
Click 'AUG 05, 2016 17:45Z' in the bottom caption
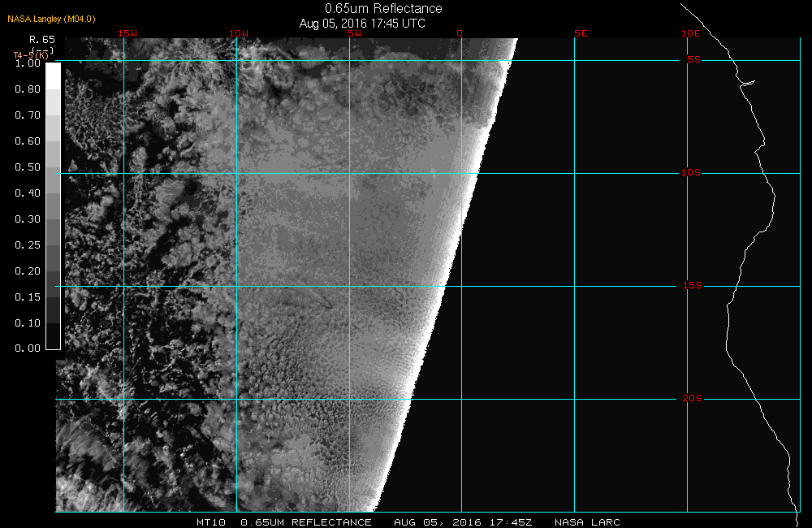tap(463, 522)
